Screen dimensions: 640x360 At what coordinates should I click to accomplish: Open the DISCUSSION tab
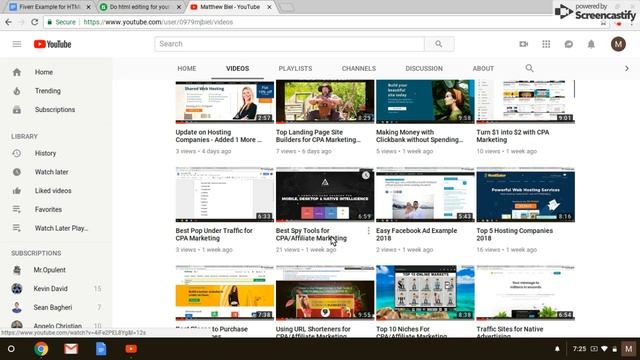point(424,69)
